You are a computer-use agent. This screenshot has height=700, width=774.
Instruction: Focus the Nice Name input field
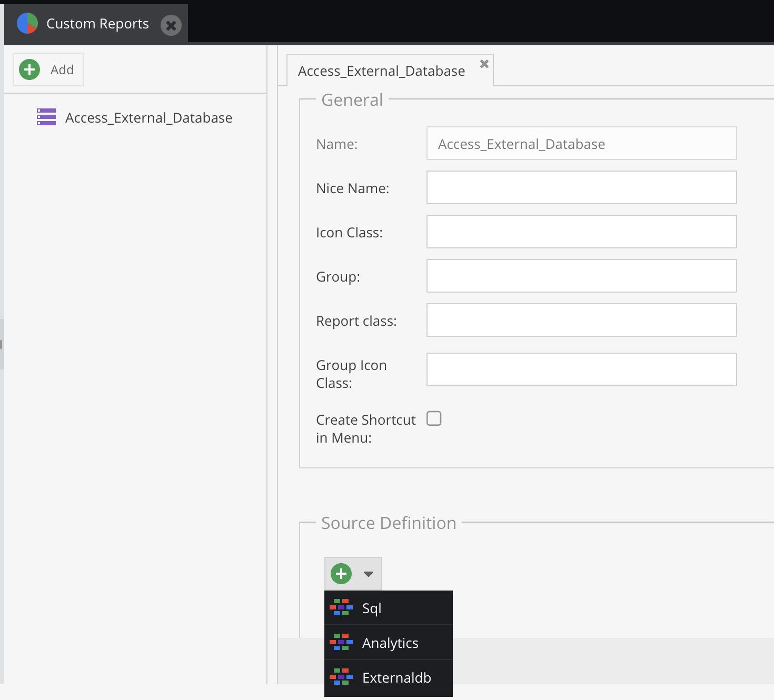pyautogui.click(x=581, y=187)
